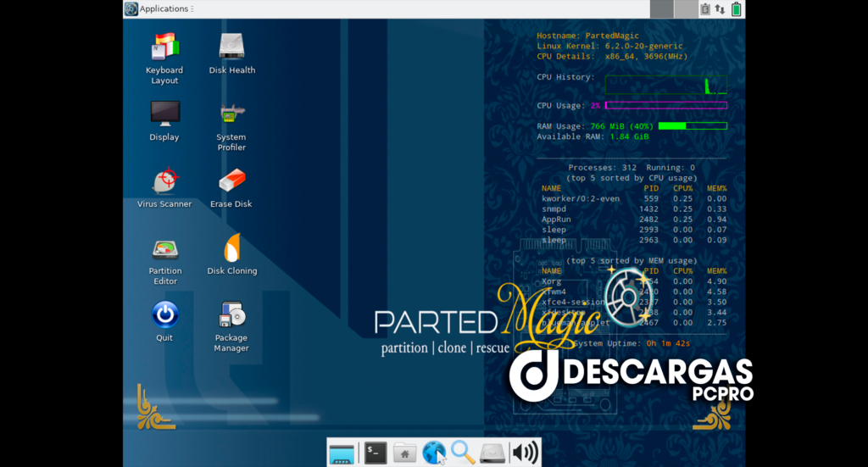Image resolution: width=868 pixels, height=467 pixels.
Task: Click the 'Available RAM: 1.84 GiB' text
Action: 593,136
